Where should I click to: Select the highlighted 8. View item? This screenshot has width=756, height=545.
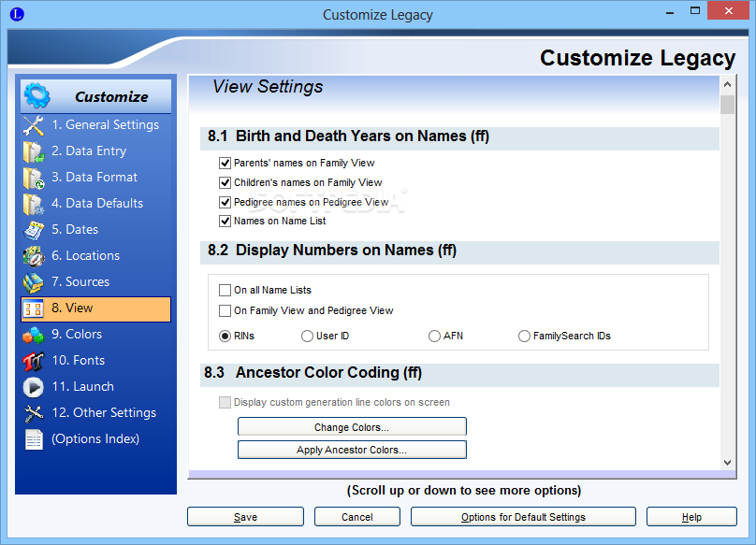pyautogui.click(x=96, y=308)
